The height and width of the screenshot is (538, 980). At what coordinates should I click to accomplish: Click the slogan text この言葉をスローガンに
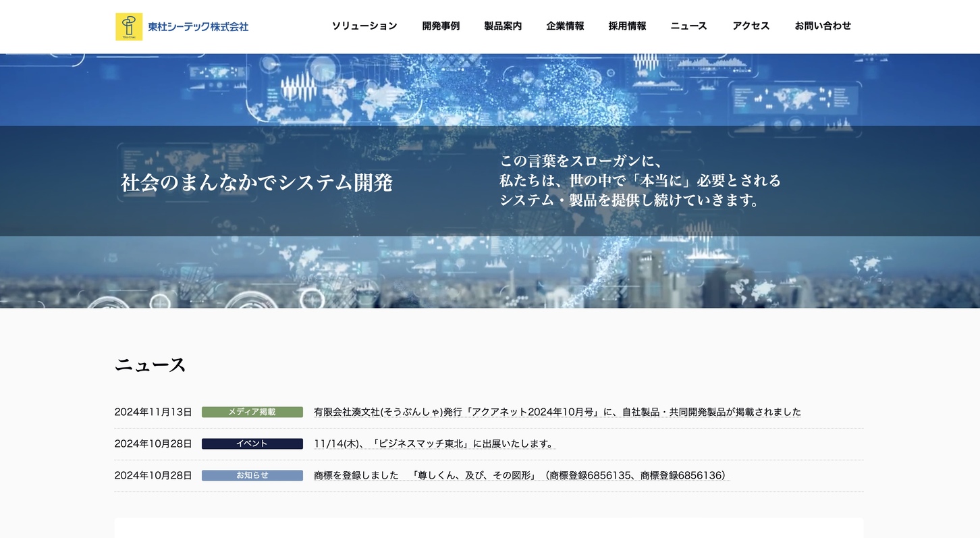coord(581,161)
